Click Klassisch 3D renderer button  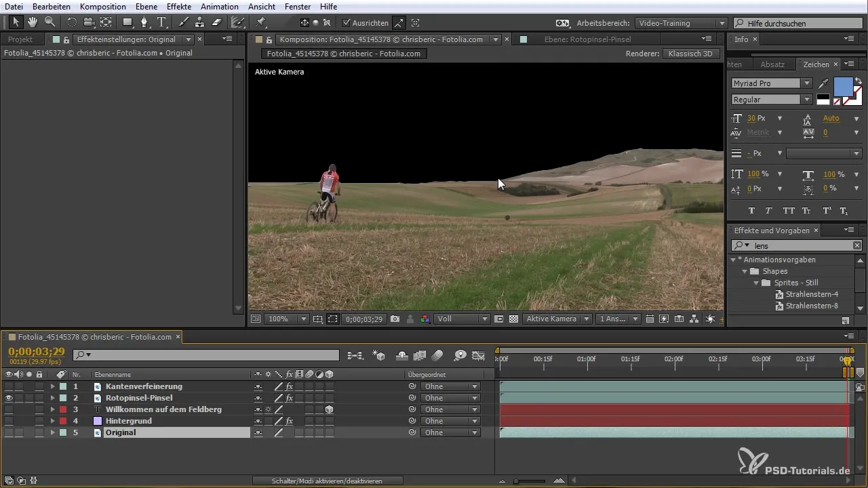(x=690, y=54)
